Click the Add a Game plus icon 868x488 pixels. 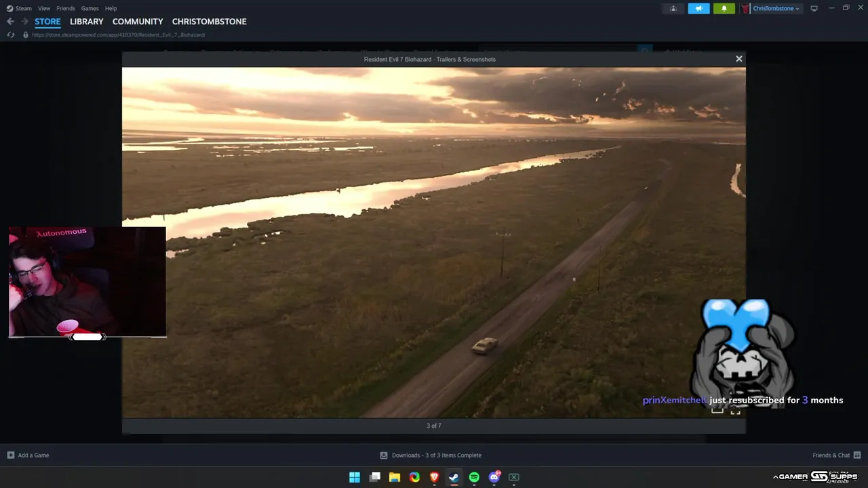pyautogui.click(x=10, y=455)
